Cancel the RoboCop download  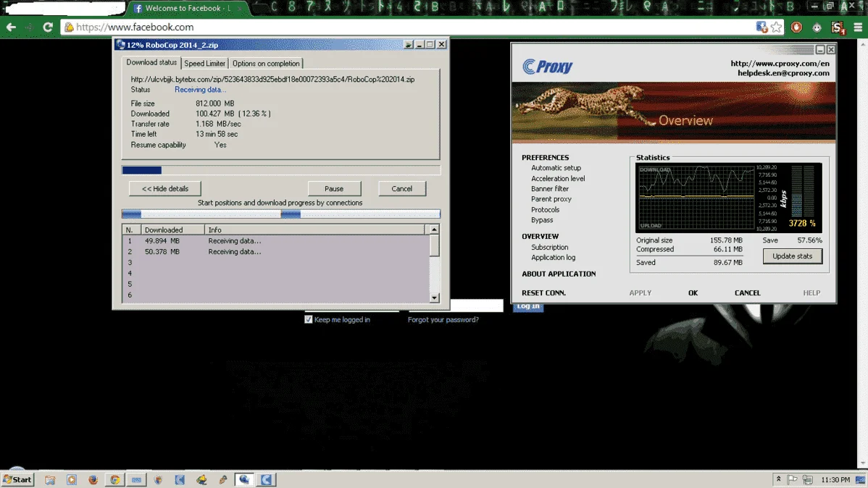tap(402, 189)
